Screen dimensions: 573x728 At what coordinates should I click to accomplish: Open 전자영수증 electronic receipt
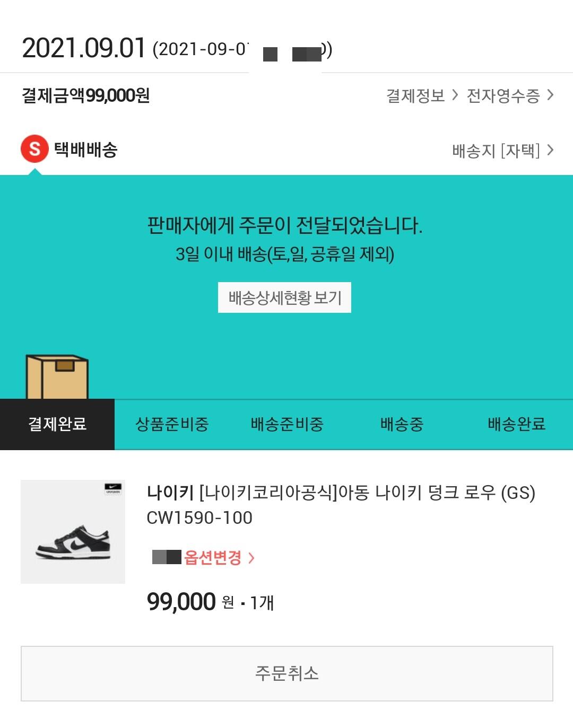point(503,95)
